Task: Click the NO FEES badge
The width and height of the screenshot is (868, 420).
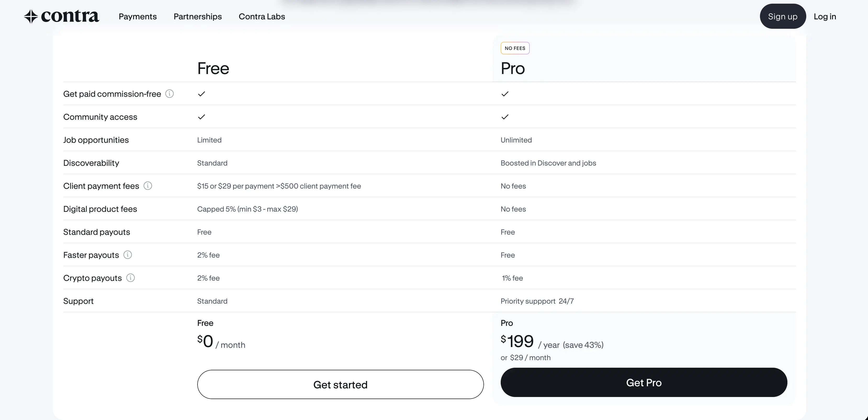Action: click(515, 48)
